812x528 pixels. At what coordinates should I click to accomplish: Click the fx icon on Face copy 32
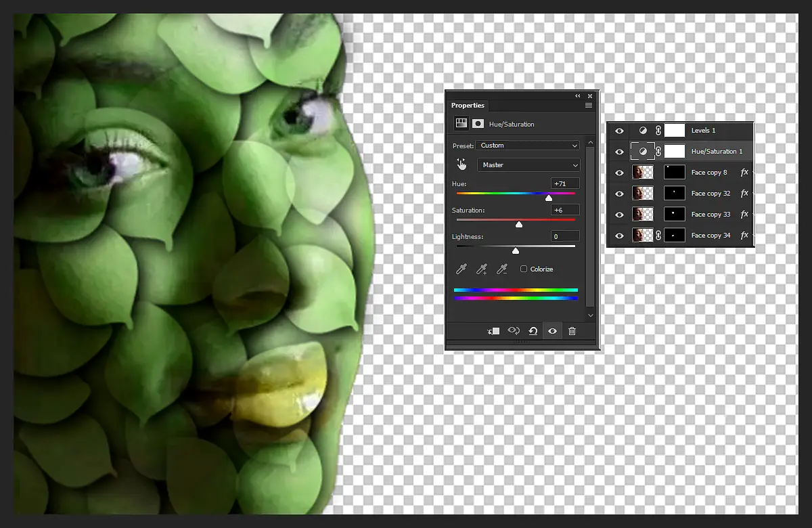[x=744, y=194]
